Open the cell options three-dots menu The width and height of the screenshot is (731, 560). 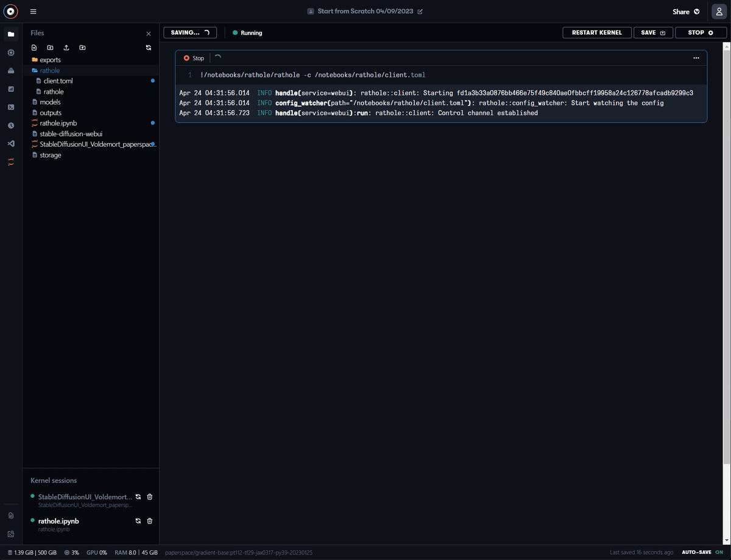[x=696, y=58]
